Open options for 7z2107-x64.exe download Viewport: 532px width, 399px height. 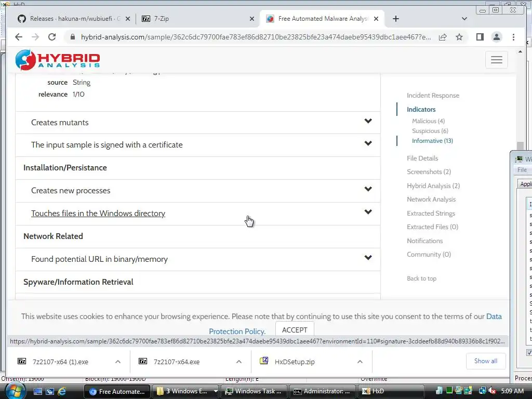tap(239, 362)
